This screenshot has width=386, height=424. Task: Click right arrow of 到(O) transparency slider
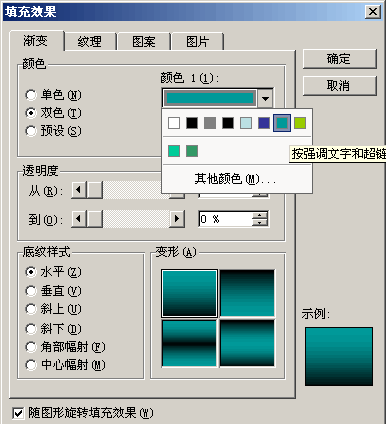177,219
